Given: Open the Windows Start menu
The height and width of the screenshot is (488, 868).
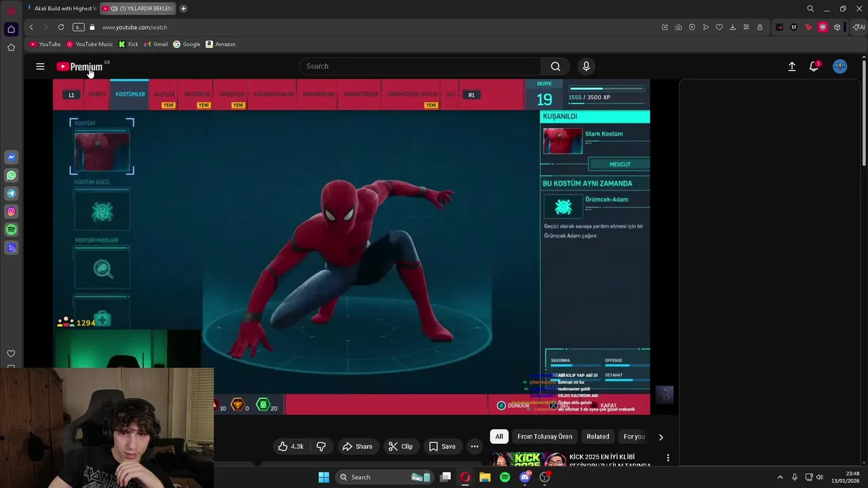Looking at the screenshot, I should coord(324,477).
